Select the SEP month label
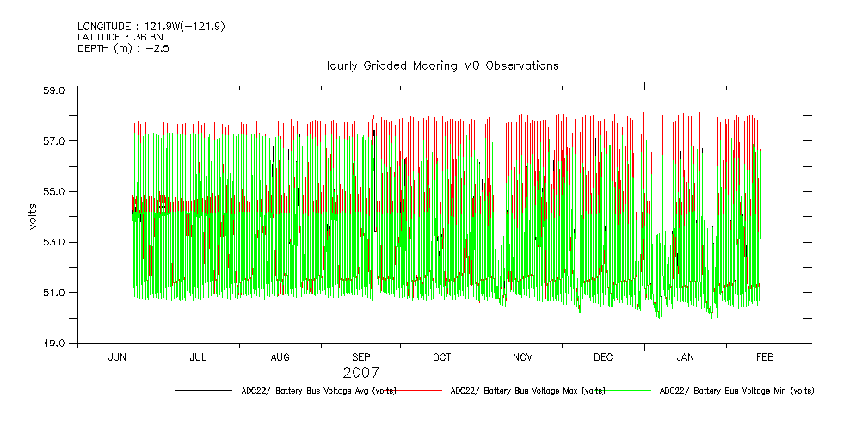 click(360, 356)
